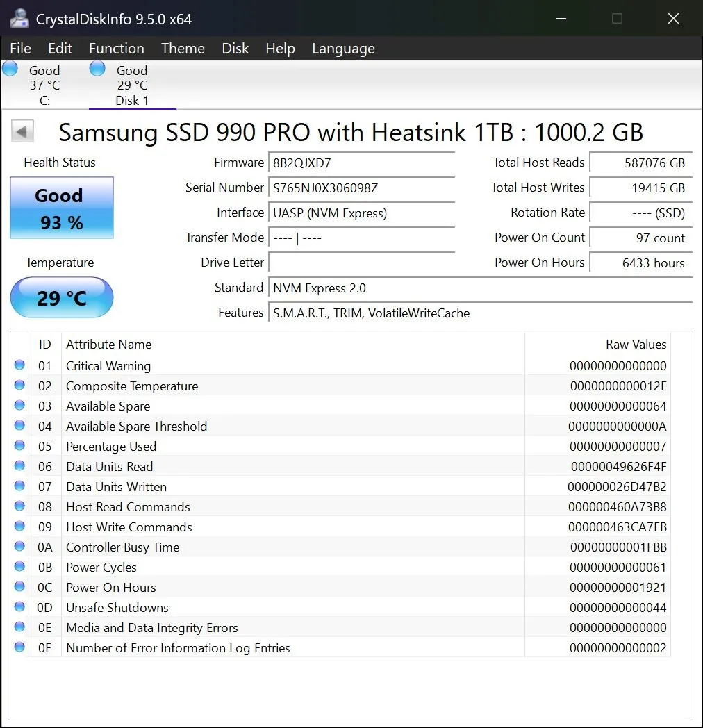The height and width of the screenshot is (728, 703).
Task: Click the previous disk arrow button
Action: click(x=22, y=132)
